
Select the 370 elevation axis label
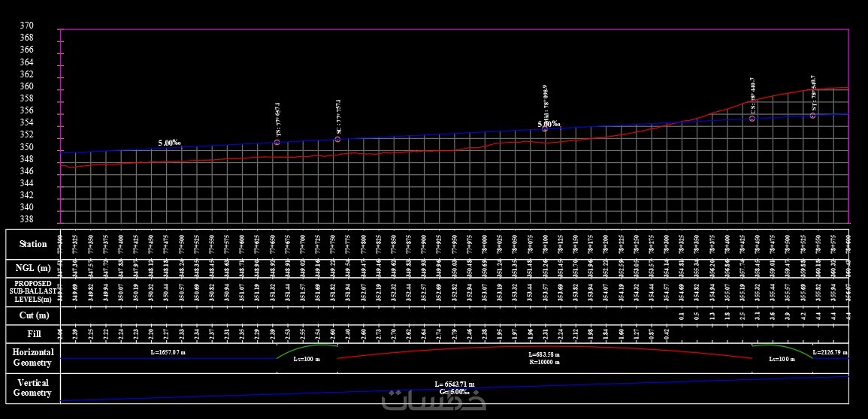(x=26, y=26)
